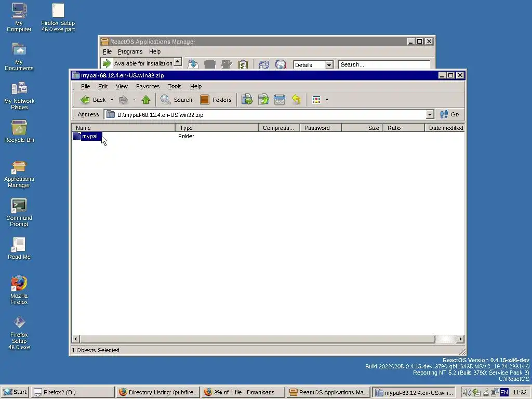Switch to Directory Listing taskbar button
532x399 pixels.
(x=158, y=392)
